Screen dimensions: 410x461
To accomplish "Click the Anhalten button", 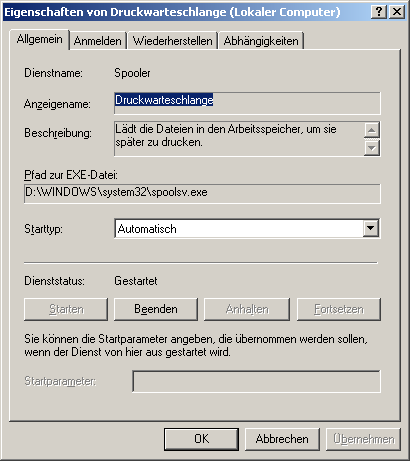I will click(x=247, y=309).
